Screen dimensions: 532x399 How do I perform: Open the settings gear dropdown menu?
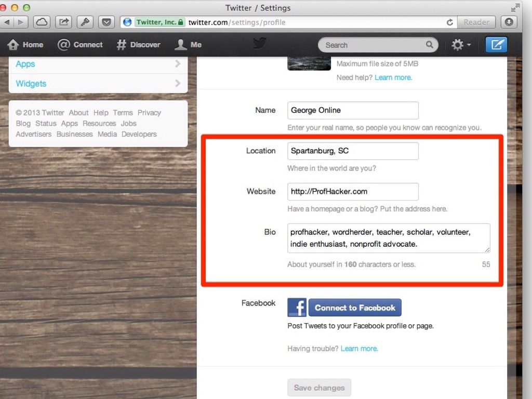[x=461, y=45]
